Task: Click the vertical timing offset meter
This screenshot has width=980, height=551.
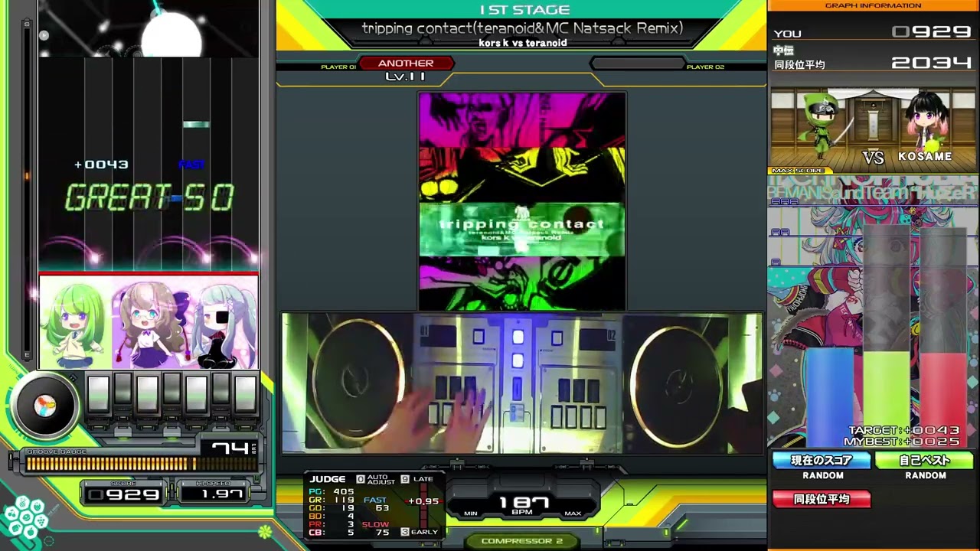Action: point(423,507)
